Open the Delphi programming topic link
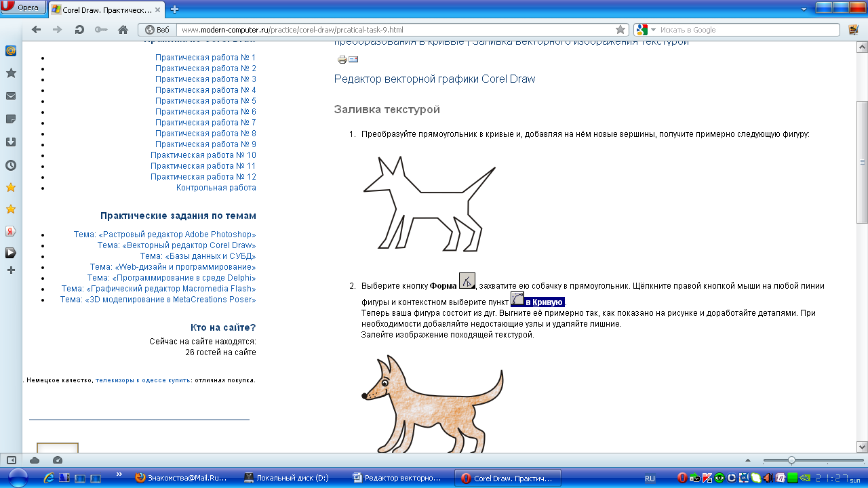 coord(172,278)
